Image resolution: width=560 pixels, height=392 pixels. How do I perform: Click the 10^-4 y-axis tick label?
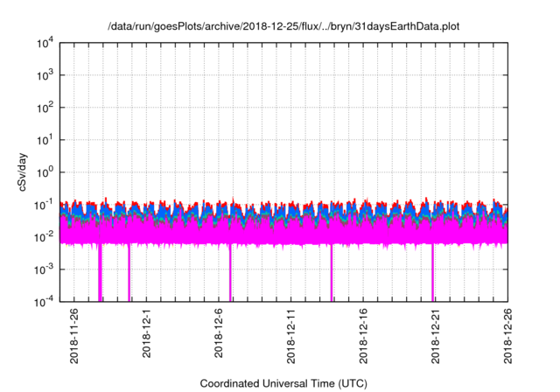pyautogui.click(x=45, y=303)
